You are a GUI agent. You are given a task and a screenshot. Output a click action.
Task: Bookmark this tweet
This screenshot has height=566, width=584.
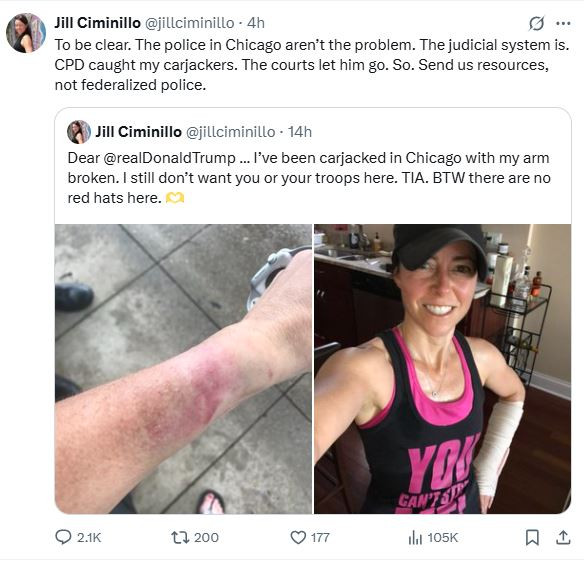(x=532, y=537)
